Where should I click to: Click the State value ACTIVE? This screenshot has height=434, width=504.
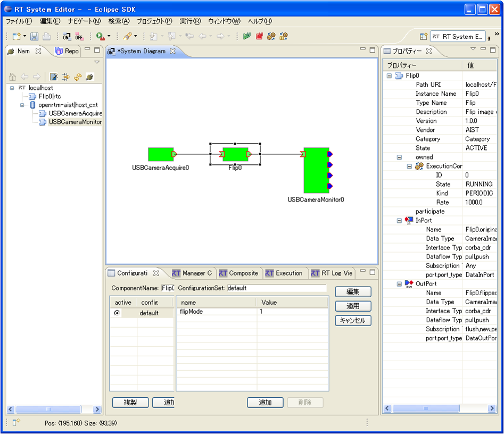pos(476,148)
